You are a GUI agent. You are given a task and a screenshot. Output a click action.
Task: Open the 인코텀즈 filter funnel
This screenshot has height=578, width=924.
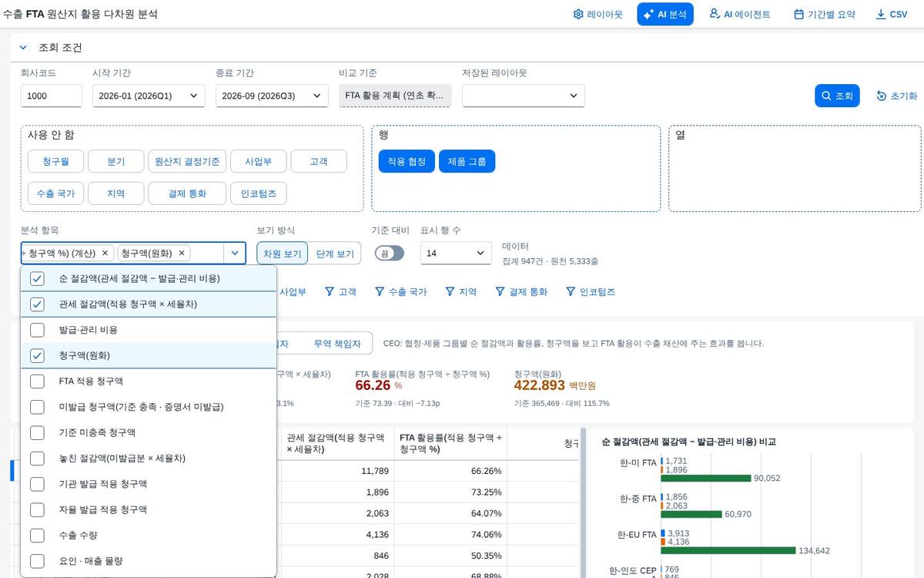click(x=591, y=292)
